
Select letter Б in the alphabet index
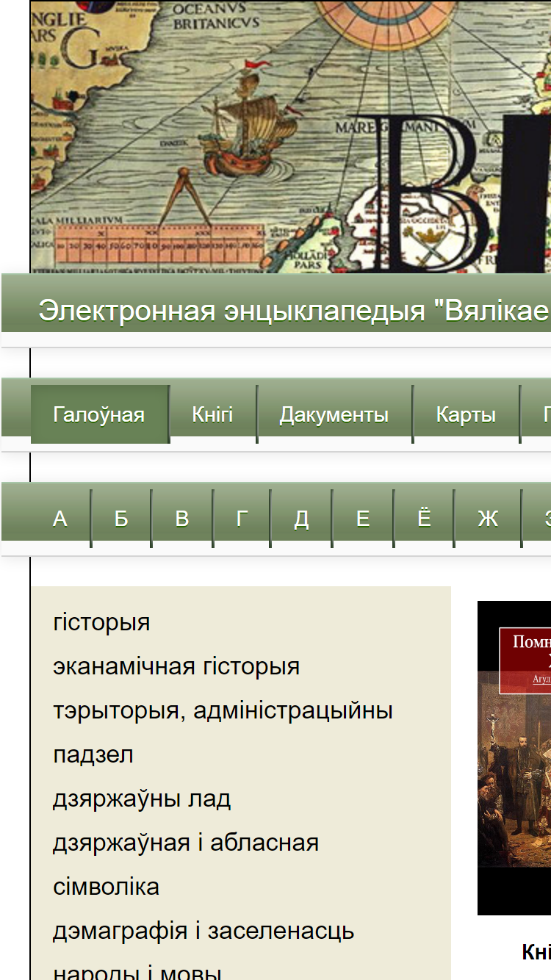coord(121,519)
